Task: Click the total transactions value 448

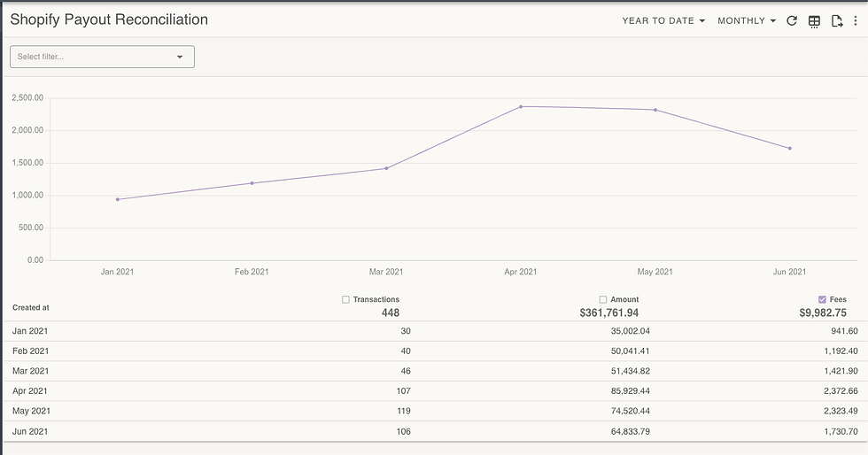Action: [391, 312]
